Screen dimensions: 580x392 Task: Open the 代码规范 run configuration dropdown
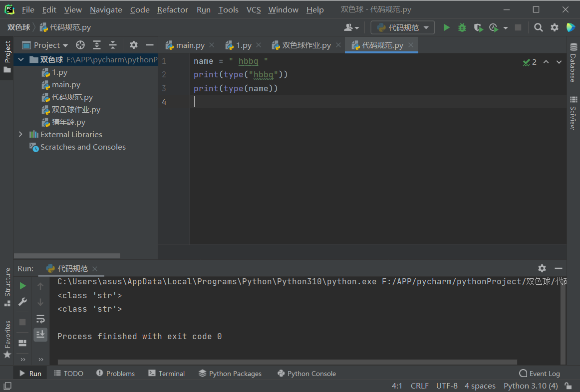coord(403,27)
